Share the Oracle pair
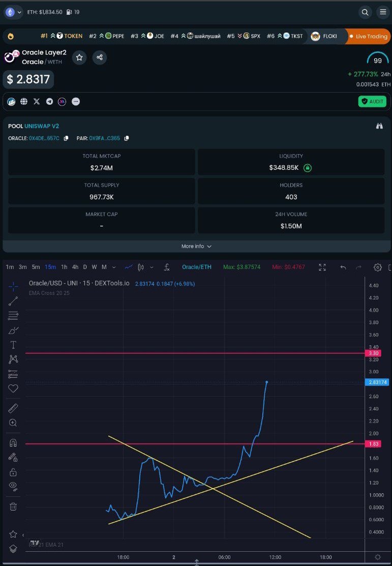Viewport: 392px width, 566px height. click(100, 57)
